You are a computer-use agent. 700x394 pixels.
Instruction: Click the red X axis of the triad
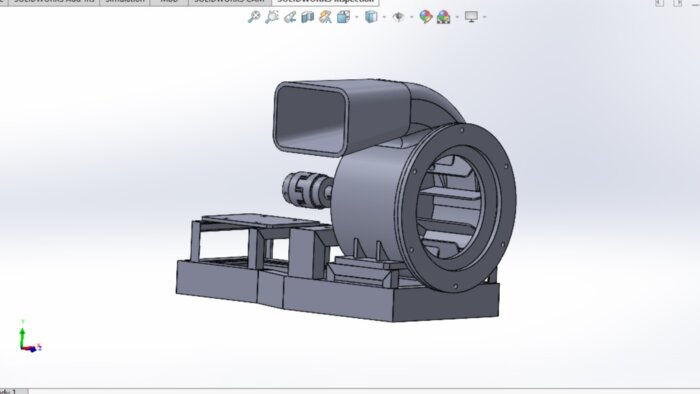coord(29,349)
